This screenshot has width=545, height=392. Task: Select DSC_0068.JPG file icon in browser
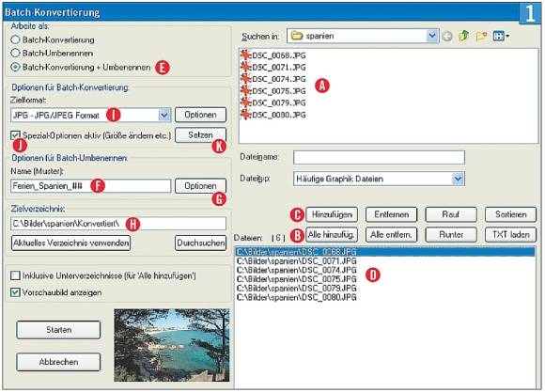click(x=245, y=55)
